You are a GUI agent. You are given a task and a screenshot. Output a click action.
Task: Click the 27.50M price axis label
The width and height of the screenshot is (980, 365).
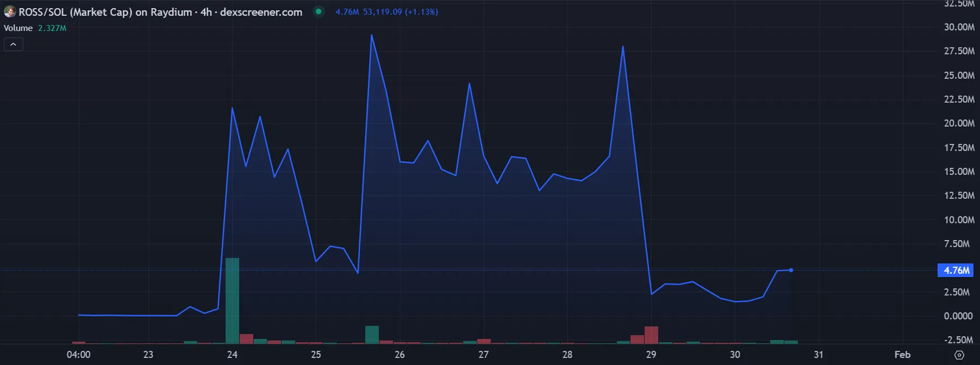tap(959, 51)
